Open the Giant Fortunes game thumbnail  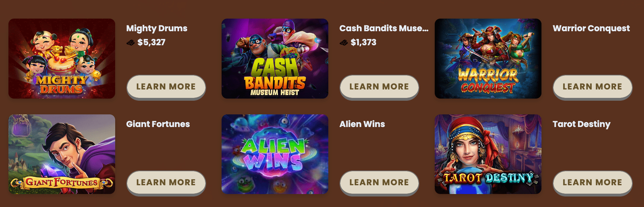coord(62,154)
